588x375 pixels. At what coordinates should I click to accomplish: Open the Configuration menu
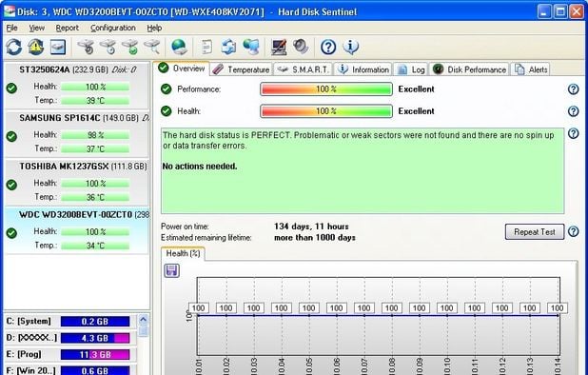coord(113,28)
